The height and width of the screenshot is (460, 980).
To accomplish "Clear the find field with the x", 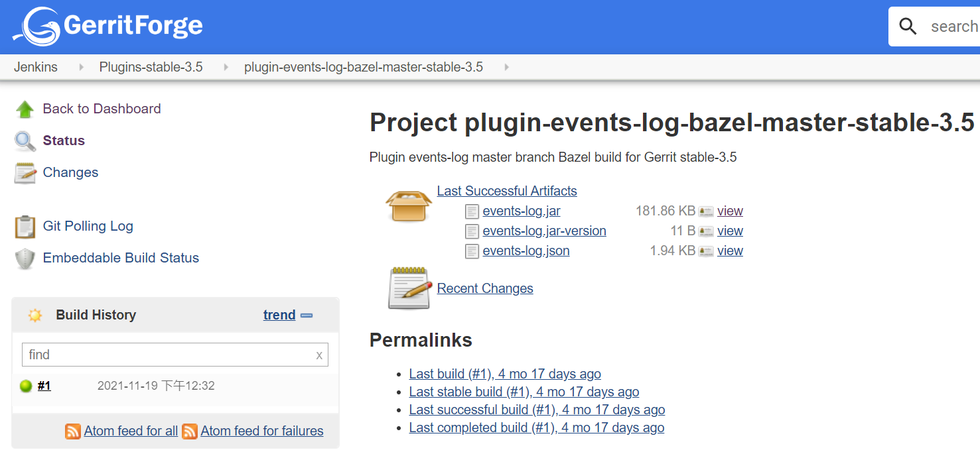I will [319, 355].
